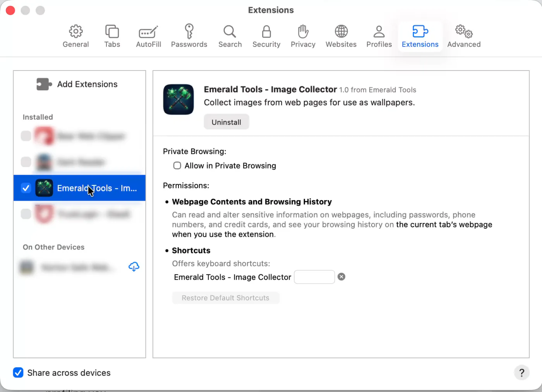Open the Advanced gears icon
Viewport: 542px width, 392px height.
464,31
